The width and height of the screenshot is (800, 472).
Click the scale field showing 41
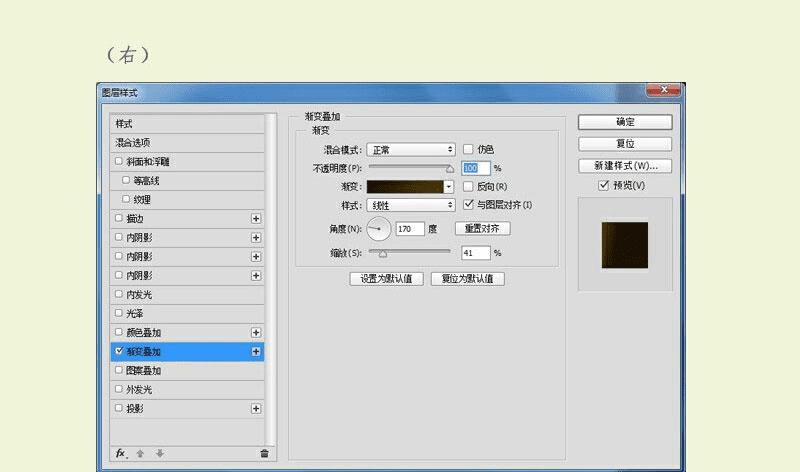[x=476, y=253]
